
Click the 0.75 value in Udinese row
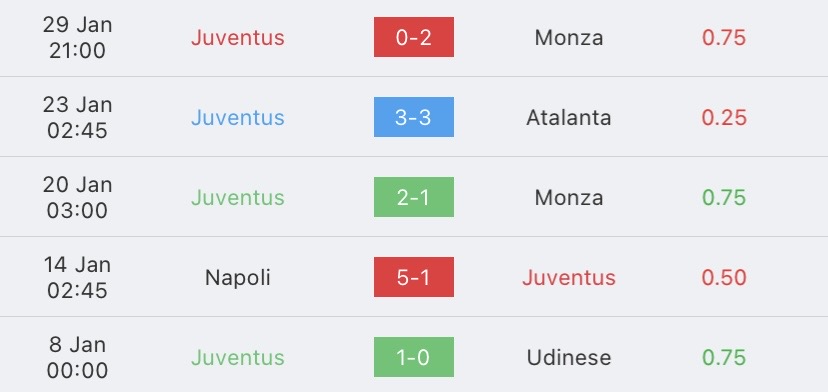[724, 358]
